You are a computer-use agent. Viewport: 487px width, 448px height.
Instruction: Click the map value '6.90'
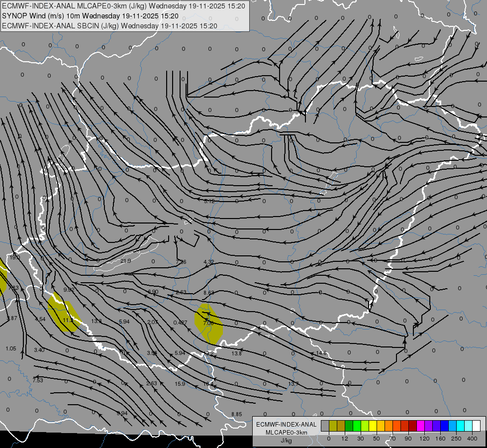[x=153, y=292]
